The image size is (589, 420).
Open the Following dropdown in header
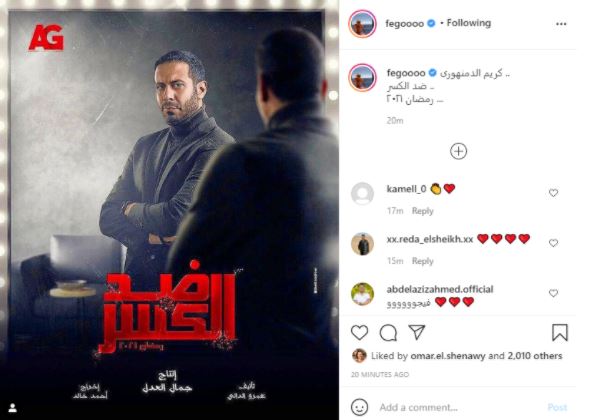pyautogui.click(x=469, y=23)
